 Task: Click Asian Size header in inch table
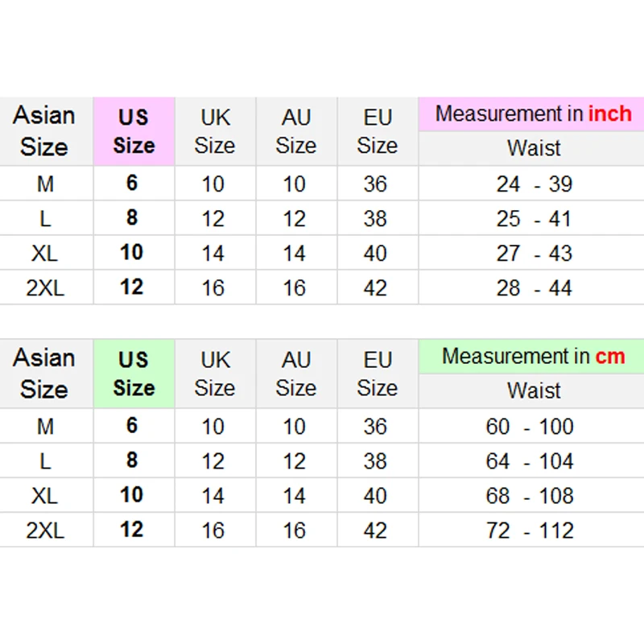pyautogui.click(x=44, y=131)
